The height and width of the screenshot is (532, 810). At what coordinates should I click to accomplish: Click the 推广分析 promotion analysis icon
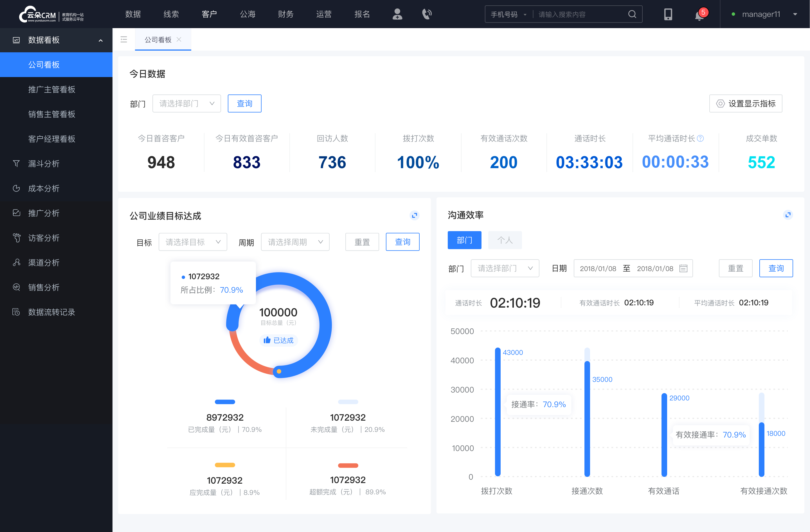(x=16, y=213)
